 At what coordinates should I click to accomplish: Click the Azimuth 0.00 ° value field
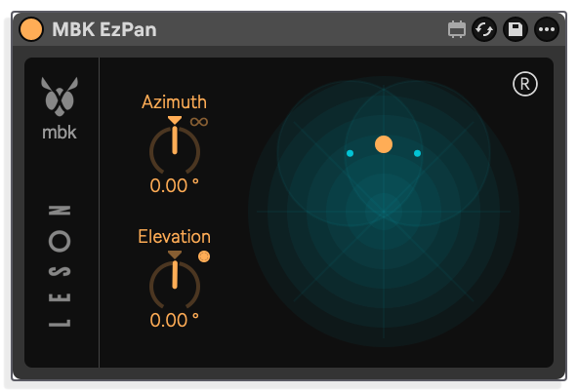[x=175, y=185]
